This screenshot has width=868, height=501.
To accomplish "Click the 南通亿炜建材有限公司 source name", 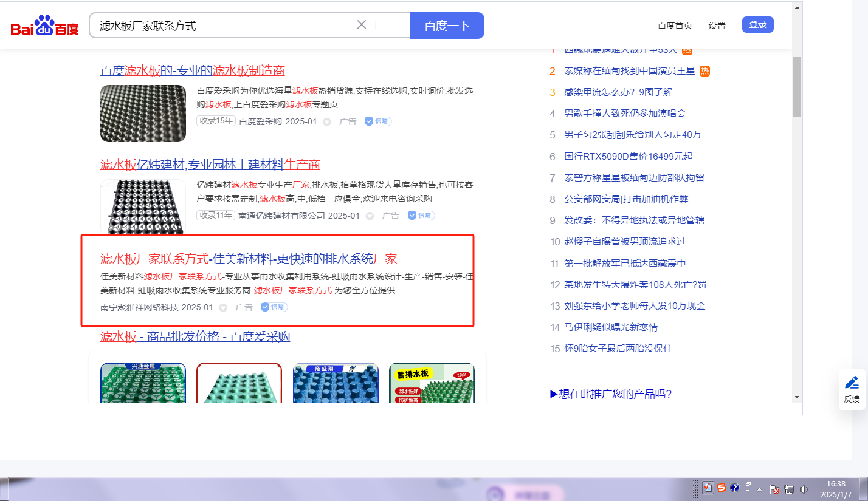I will pyautogui.click(x=282, y=216).
